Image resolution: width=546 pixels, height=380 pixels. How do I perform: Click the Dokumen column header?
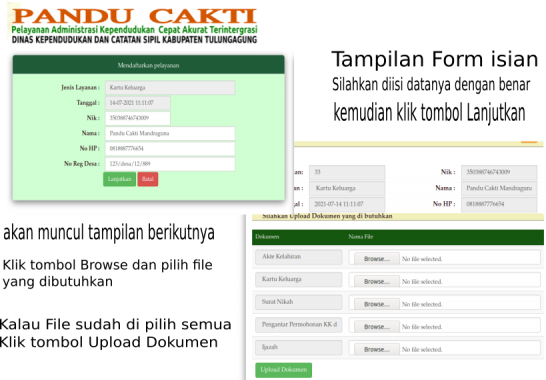click(x=267, y=237)
